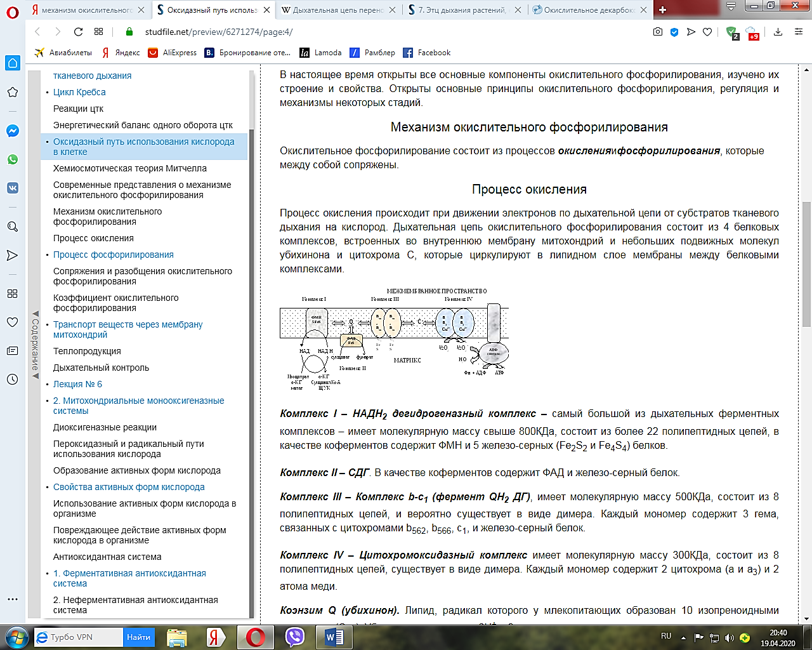
Task: Click the Windows Start button
Action: [x=16, y=637]
